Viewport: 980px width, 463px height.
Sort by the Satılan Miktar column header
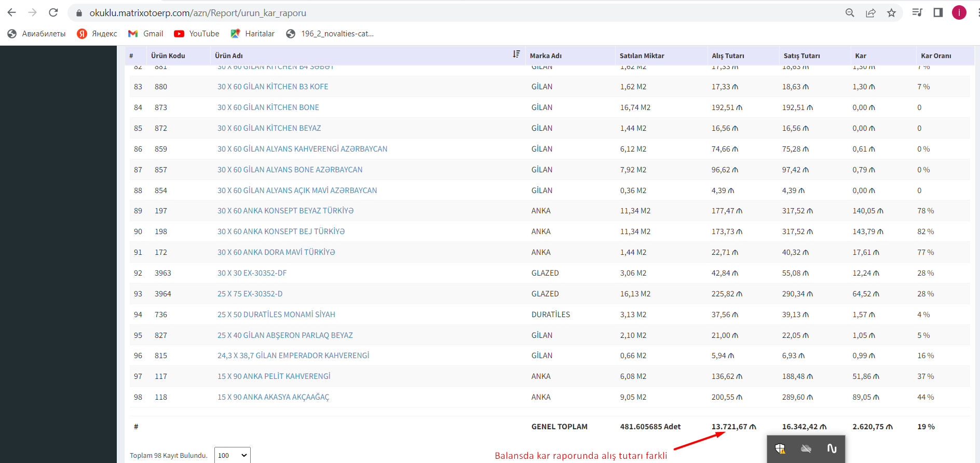tap(642, 56)
